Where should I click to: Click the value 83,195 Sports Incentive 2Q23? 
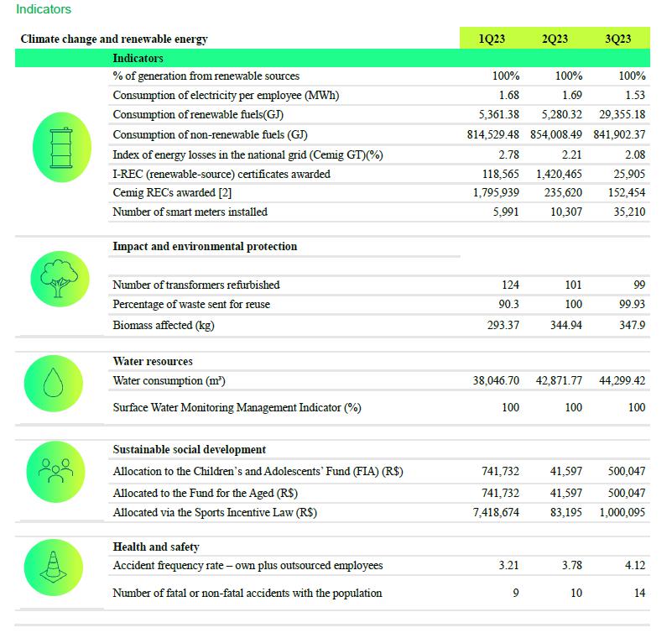tap(566, 513)
